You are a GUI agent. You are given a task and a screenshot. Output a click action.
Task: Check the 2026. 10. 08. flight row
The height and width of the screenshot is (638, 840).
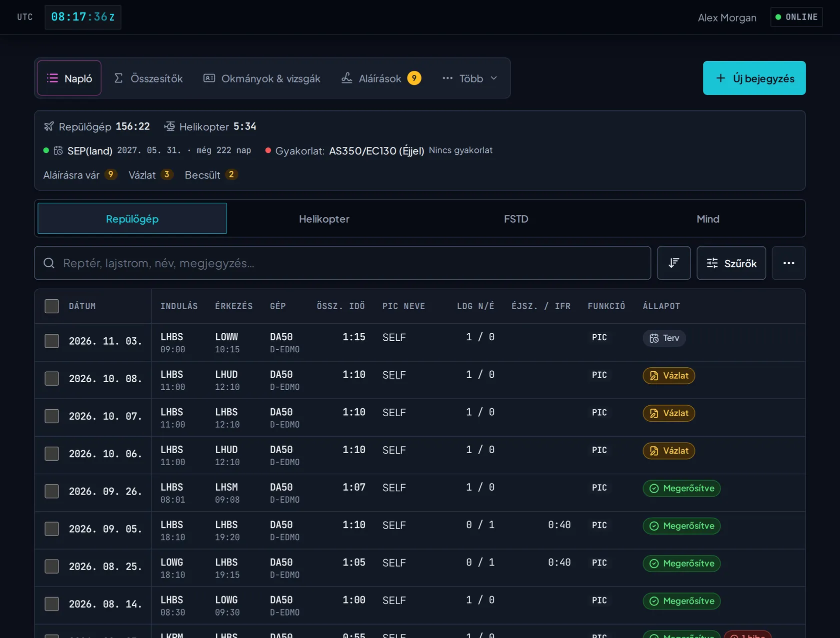point(51,378)
